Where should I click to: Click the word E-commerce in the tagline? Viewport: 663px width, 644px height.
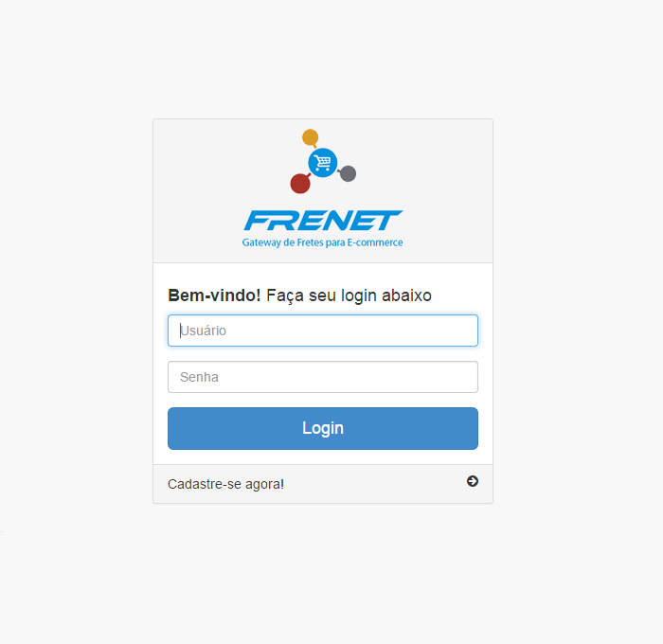coord(375,242)
